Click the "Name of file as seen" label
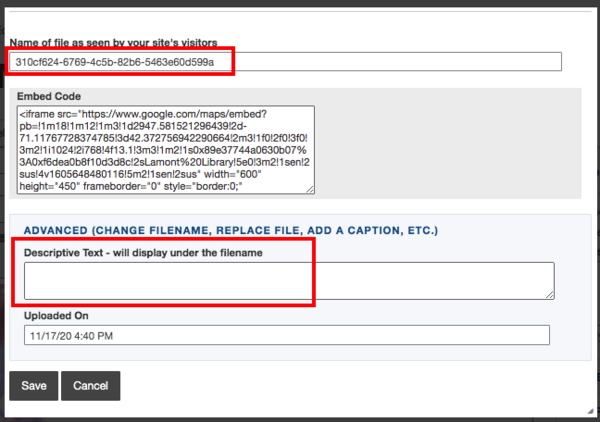The image size is (600, 422). click(98, 42)
